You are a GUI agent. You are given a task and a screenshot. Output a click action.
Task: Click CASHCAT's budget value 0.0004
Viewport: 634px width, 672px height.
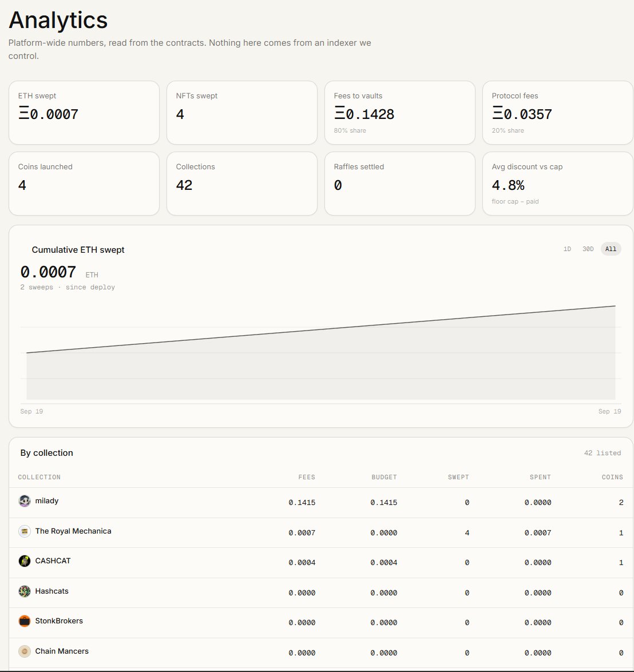click(383, 563)
